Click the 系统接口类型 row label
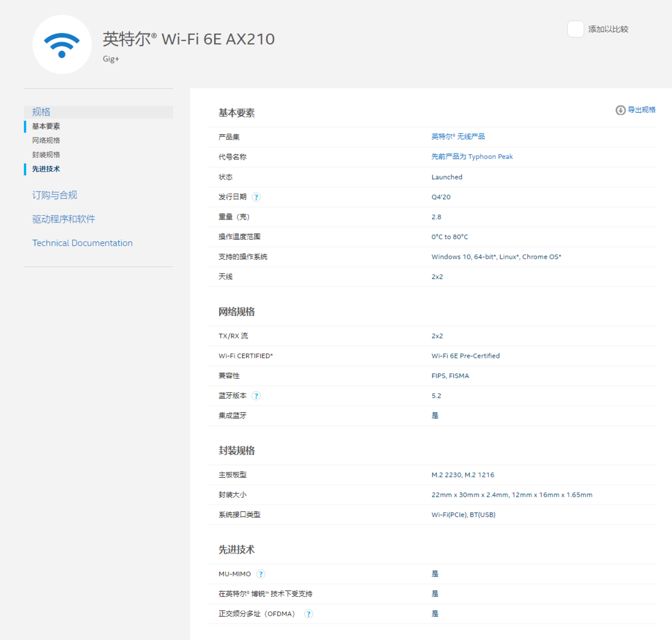The image size is (672, 640). tap(239, 515)
